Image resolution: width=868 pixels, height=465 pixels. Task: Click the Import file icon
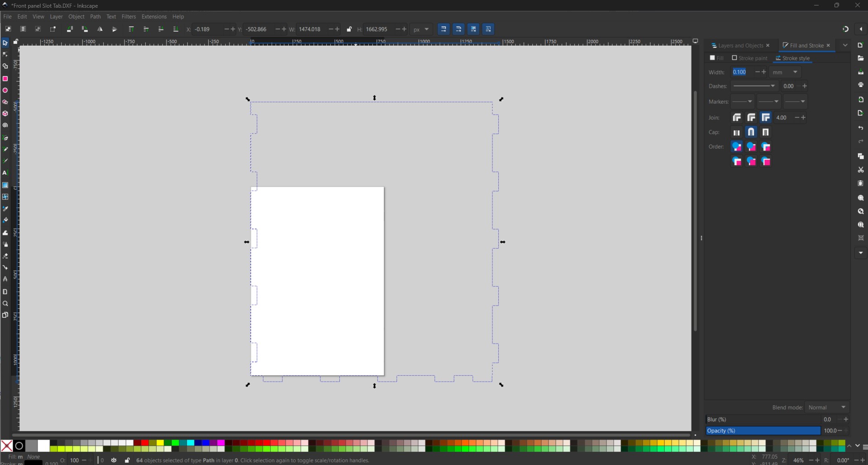click(x=861, y=100)
